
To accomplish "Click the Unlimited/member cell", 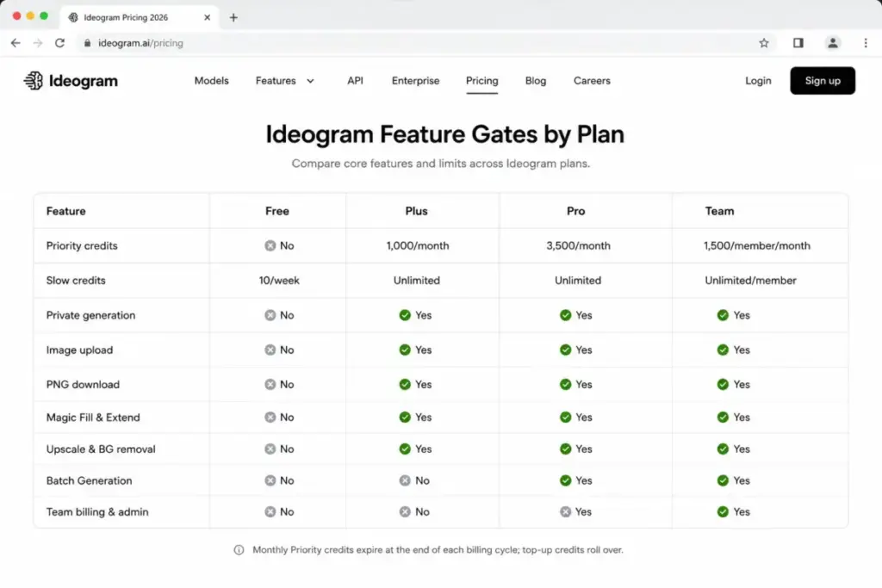I will (750, 280).
